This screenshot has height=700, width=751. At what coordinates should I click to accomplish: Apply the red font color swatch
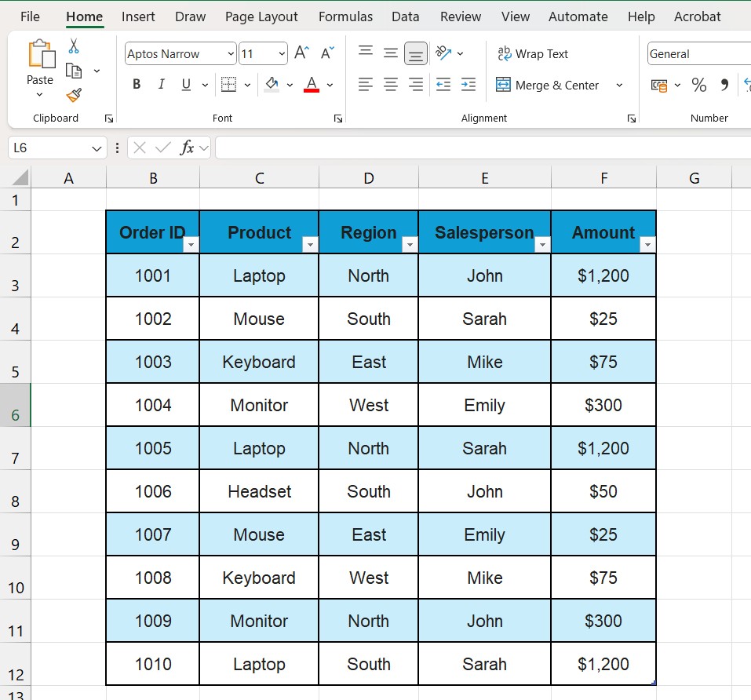(x=312, y=85)
